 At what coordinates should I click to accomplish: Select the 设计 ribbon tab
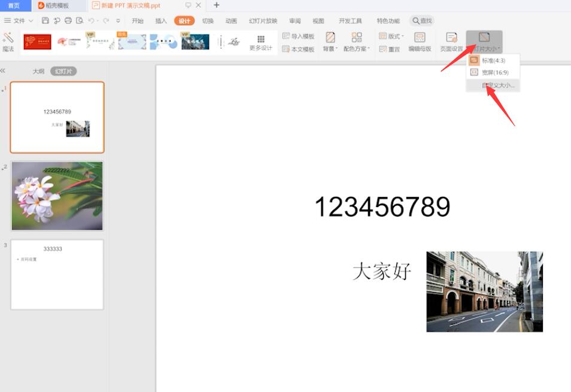click(184, 21)
